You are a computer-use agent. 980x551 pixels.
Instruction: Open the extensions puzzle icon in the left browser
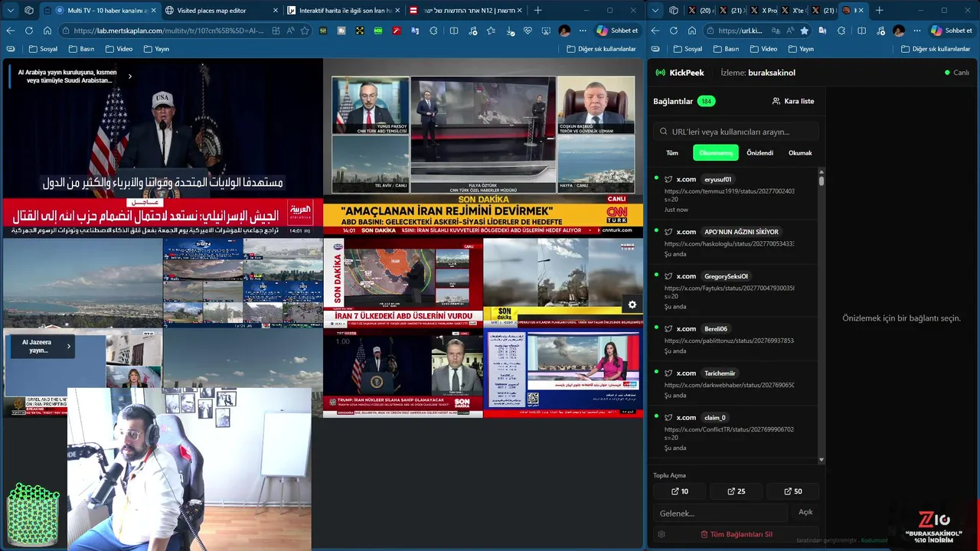pyautogui.click(x=433, y=31)
